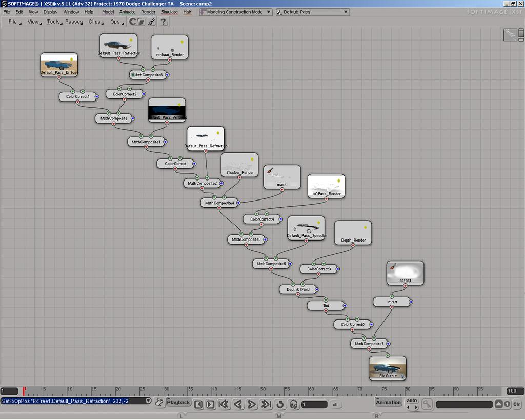Select the ColorCorrect3 node
This screenshot has width=525, height=420.
pyautogui.click(x=319, y=269)
